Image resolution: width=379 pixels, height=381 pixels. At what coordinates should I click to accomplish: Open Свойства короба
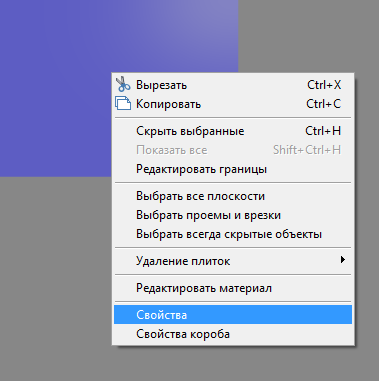233,334
